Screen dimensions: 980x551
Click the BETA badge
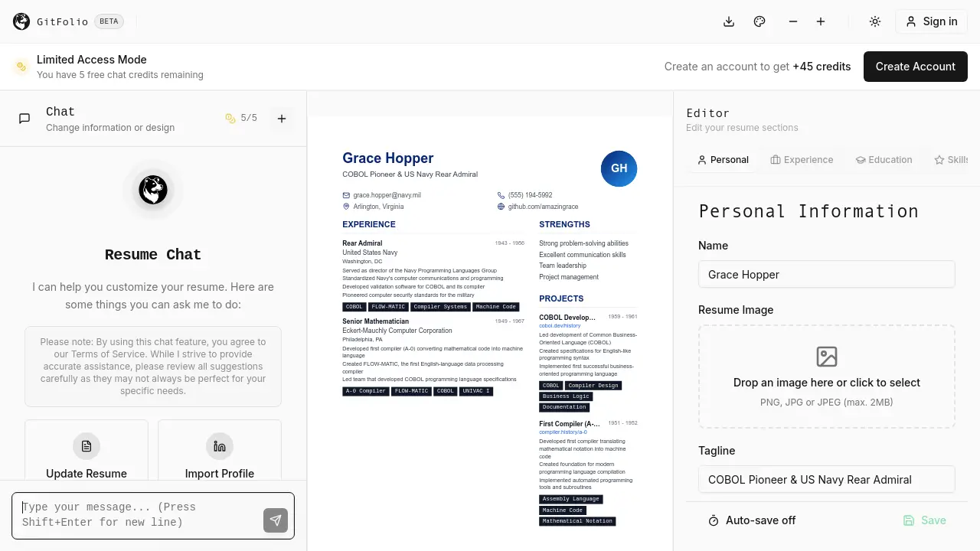click(x=109, y=21)
